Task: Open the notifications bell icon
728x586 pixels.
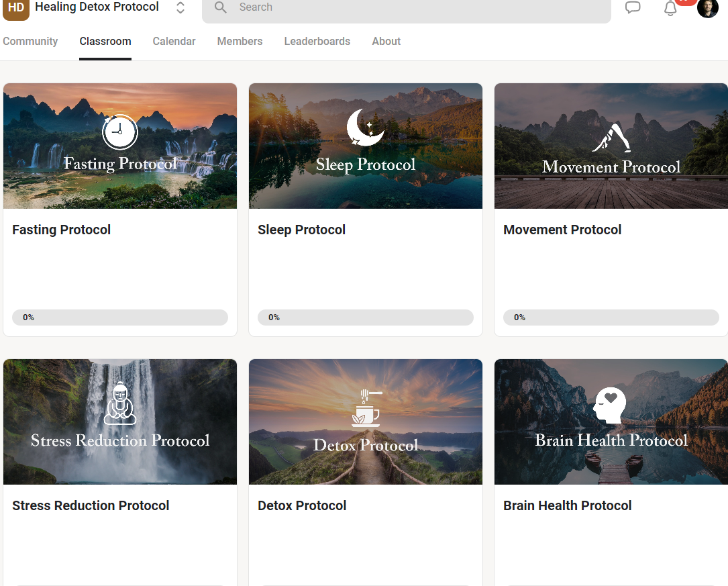Action: (x=670, y=8)
